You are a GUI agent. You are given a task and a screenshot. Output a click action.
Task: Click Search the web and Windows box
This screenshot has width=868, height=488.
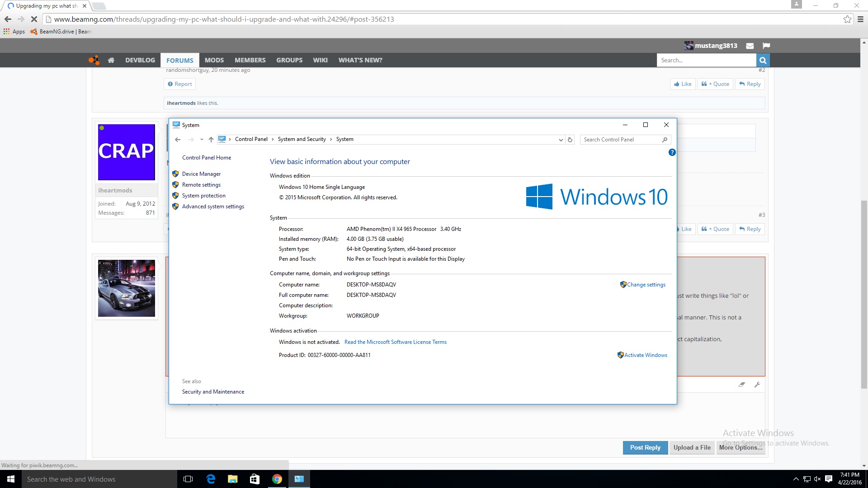(99, 479)
